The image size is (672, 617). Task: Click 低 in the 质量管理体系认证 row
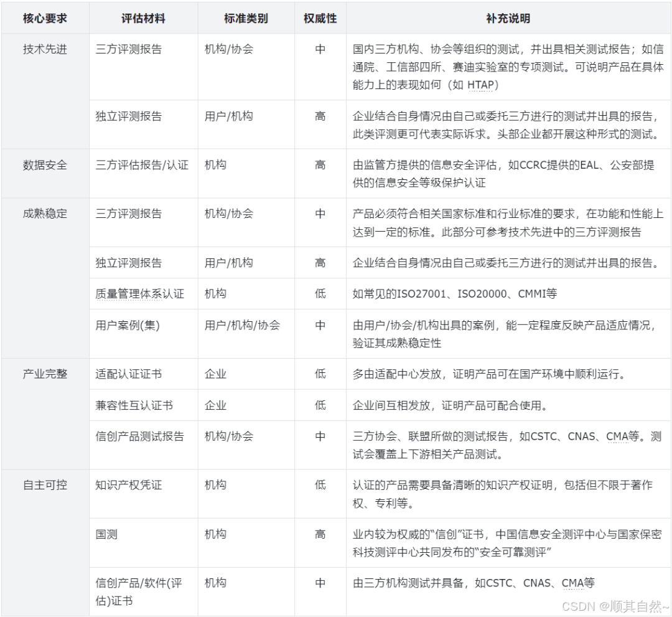pyautogui.click(x=320, y=294)
